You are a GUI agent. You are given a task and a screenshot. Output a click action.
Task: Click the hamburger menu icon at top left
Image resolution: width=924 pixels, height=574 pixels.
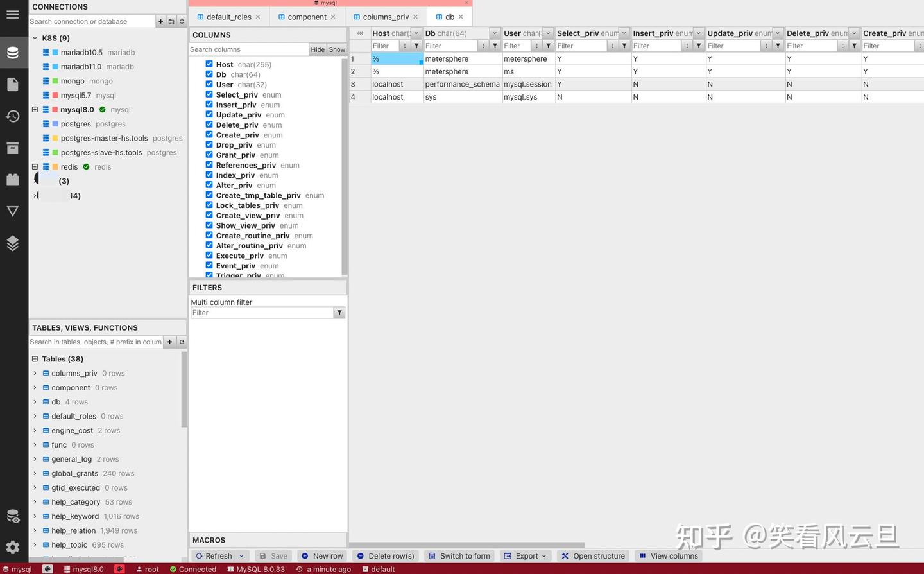click(x=13, y=14)
